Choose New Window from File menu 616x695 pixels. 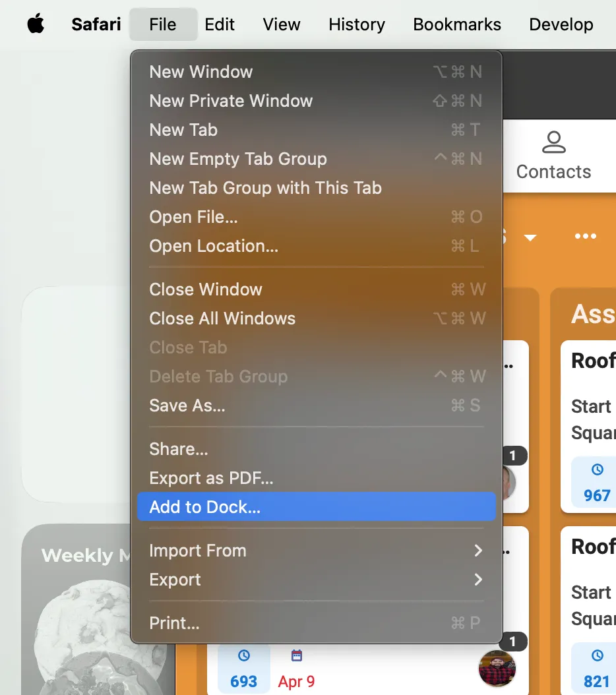click(317, 72)
